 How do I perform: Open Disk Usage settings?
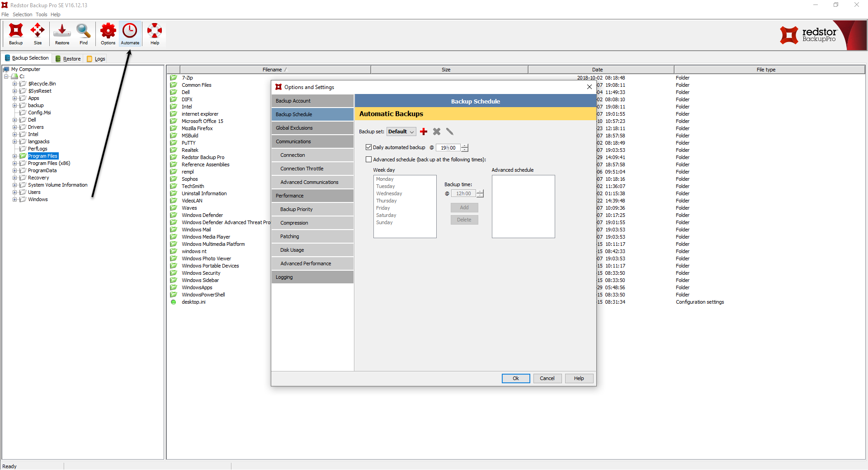312,250
